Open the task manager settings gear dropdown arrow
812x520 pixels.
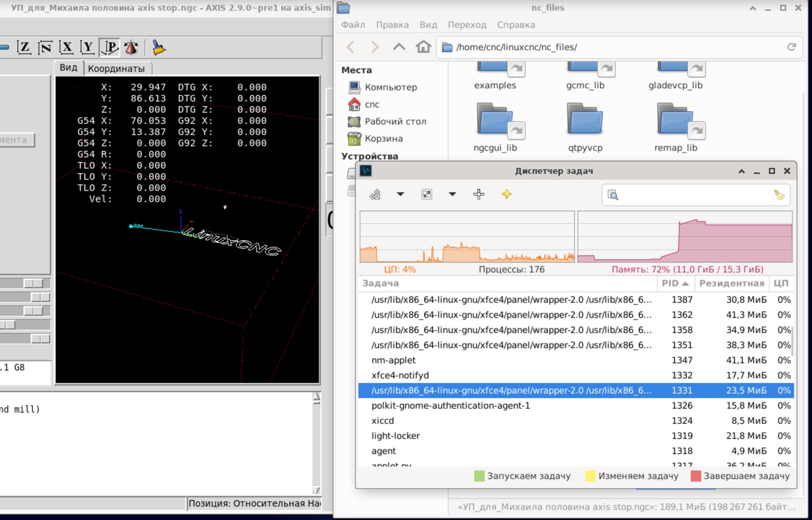[x=400, y=194]
